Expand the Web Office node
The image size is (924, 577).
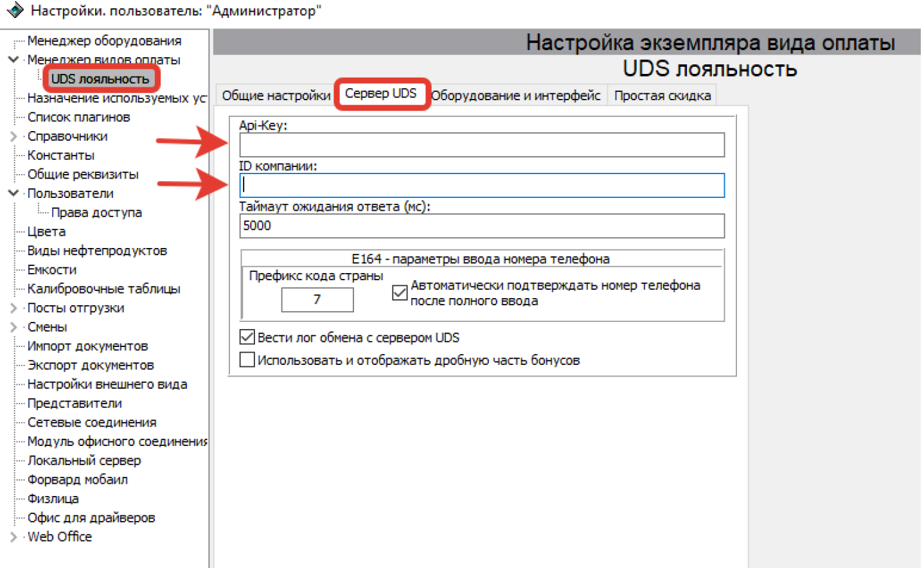click(x=13, y=537)
